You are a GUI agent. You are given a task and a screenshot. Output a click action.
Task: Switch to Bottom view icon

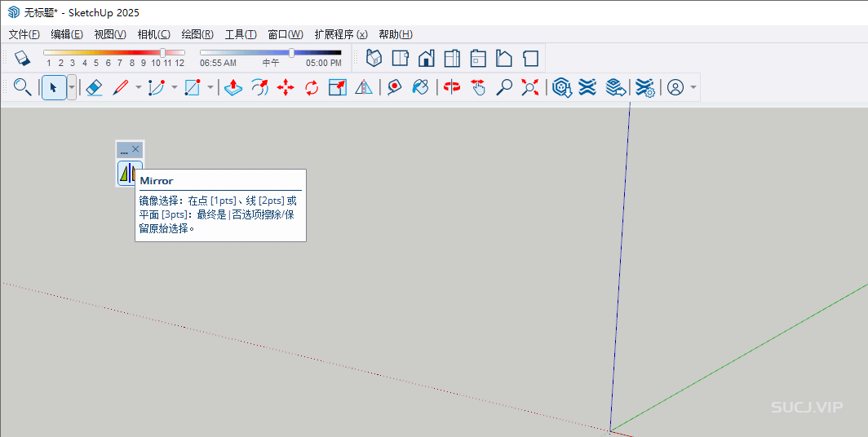click(x=530, y=58)
